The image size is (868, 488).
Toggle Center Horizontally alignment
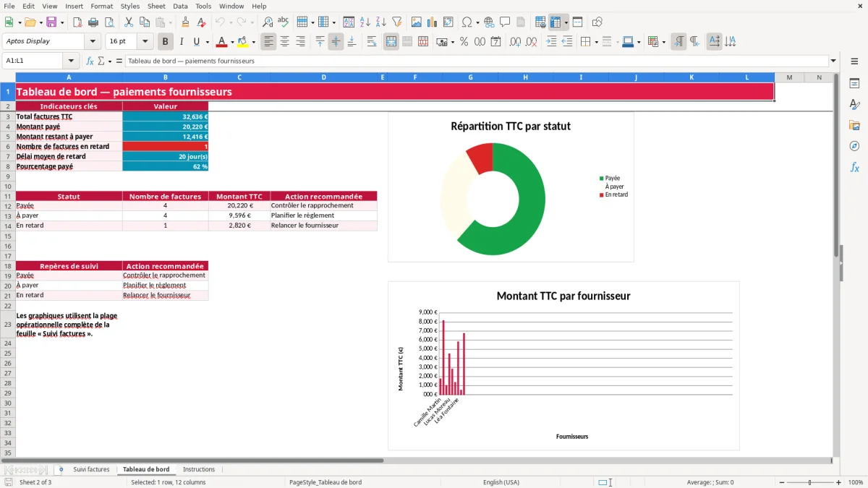point(284,42)
